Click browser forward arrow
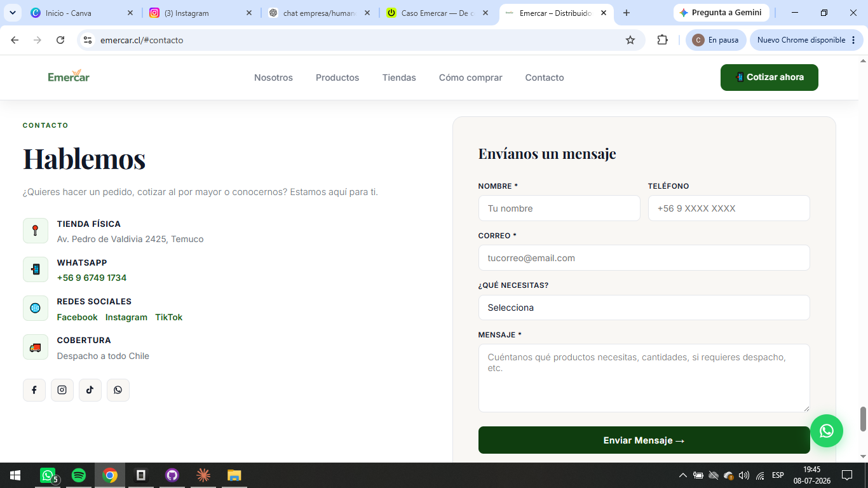Screen dimensions: 868x488 (x=37, y=40)
